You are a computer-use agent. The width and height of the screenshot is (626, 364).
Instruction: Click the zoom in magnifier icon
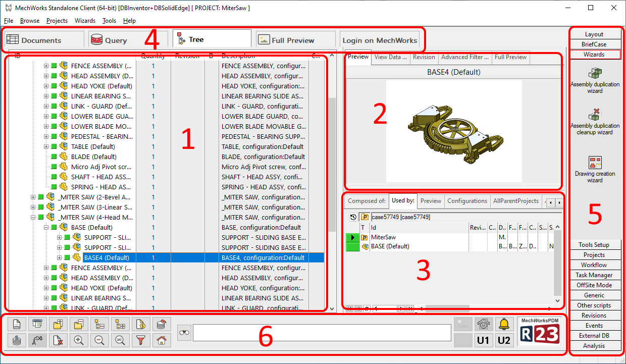(79, 340)
